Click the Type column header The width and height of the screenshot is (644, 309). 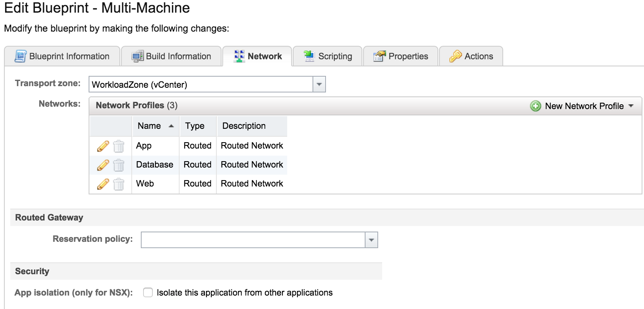click(195, 126)
